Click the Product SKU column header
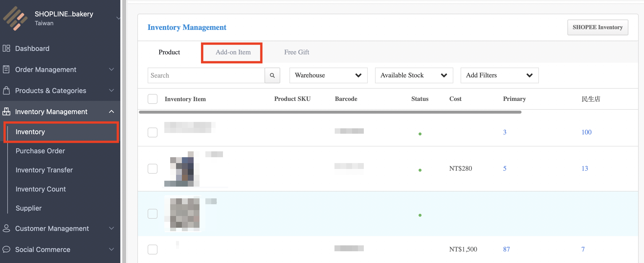Screen dimensions: 644x263 [292, 99]
